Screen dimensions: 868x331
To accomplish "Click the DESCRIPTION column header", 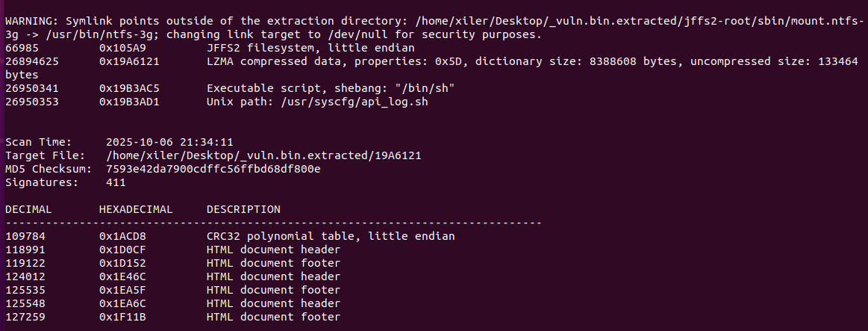I will point(243,209).
